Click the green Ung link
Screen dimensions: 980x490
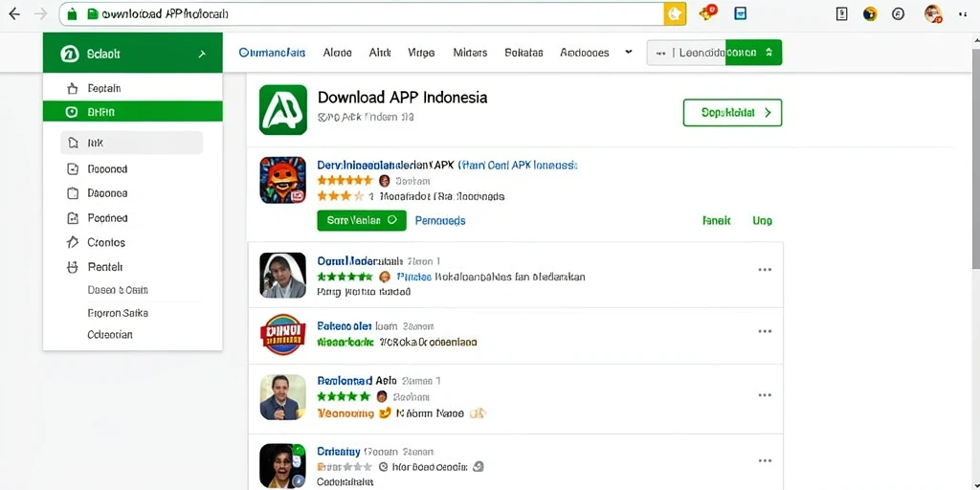763,221
